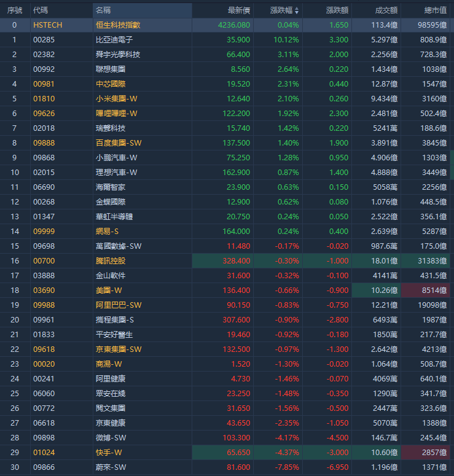Viewport: 454px width, 476px height.
Task: Sort by 漲跌幅 column header
Action: pos(284,10)
